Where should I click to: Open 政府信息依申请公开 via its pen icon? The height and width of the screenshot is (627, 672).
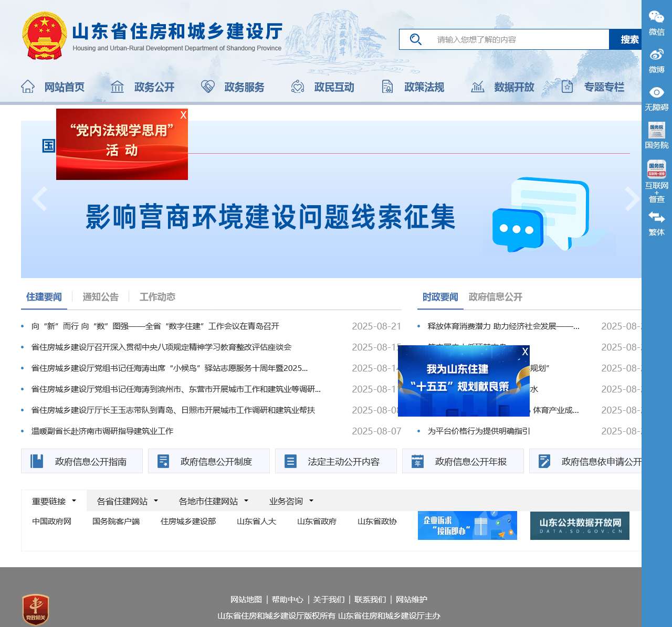point(544,461)
